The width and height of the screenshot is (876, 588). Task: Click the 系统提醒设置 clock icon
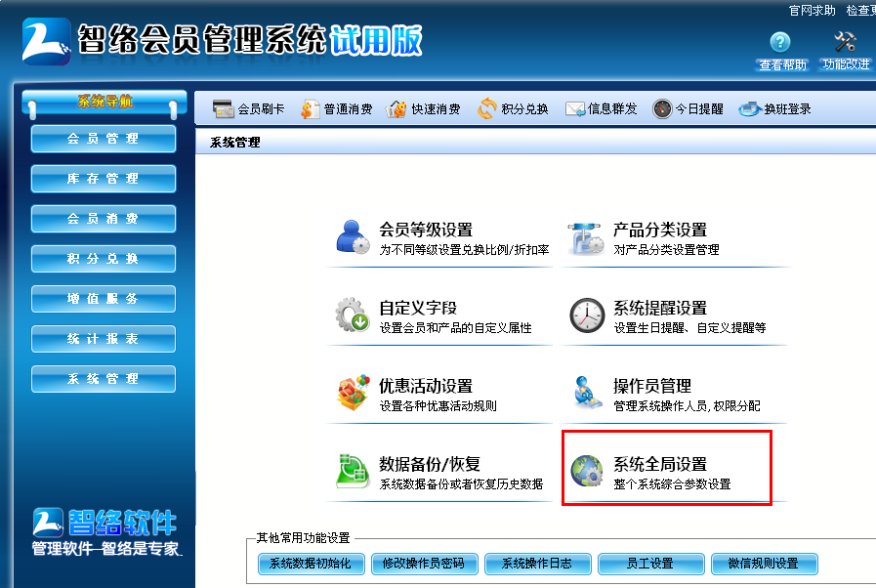point(587,315)
